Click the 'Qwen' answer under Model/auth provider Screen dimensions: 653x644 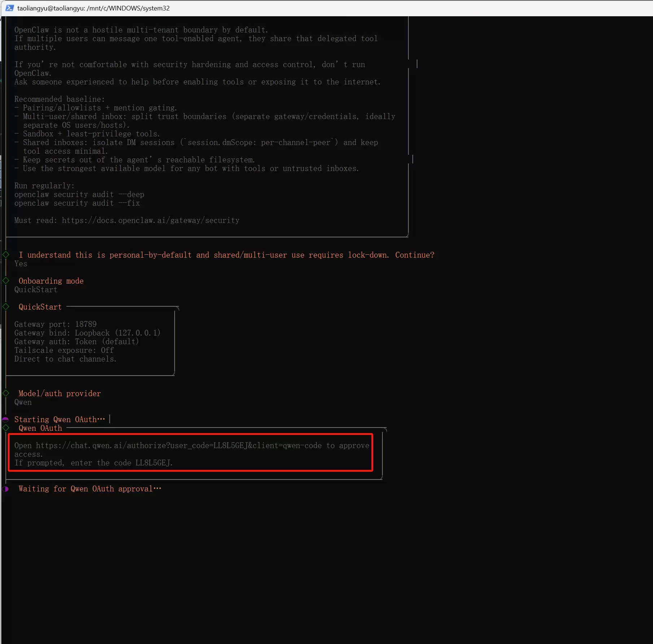coord(23,402)
